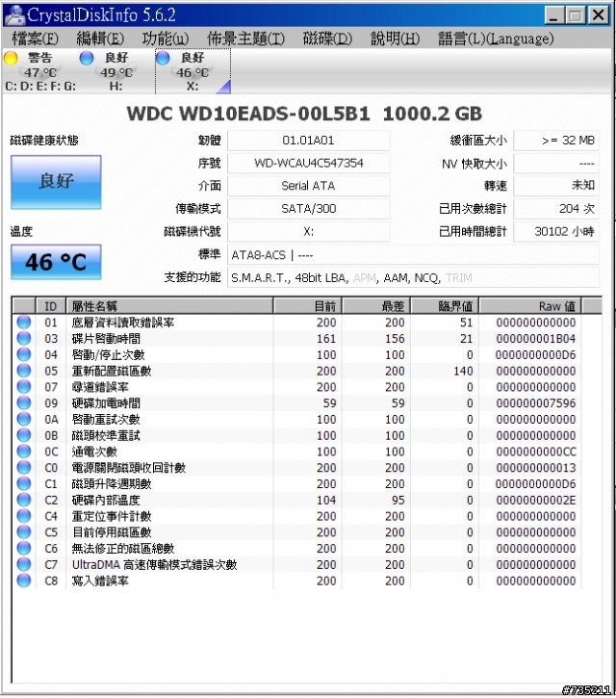Click the buffer size field >= 32 MB
Image resolution: width=616 pixels, height=698 pixels.
556,141
